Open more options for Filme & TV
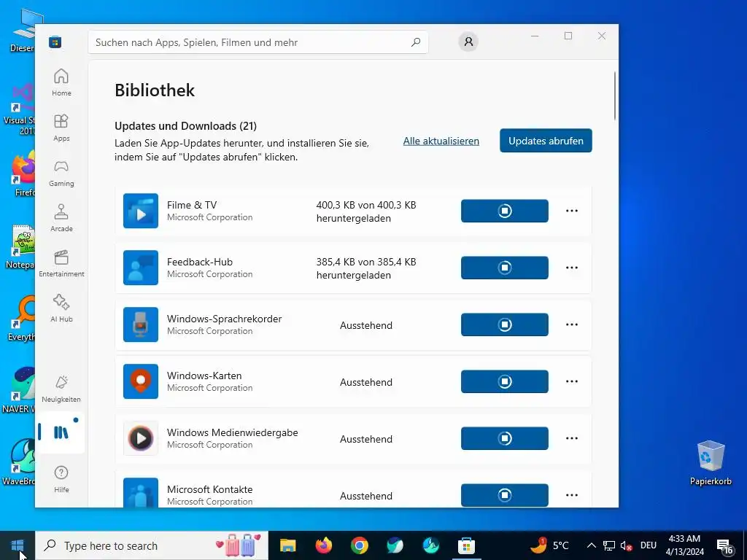 point(572,211)
